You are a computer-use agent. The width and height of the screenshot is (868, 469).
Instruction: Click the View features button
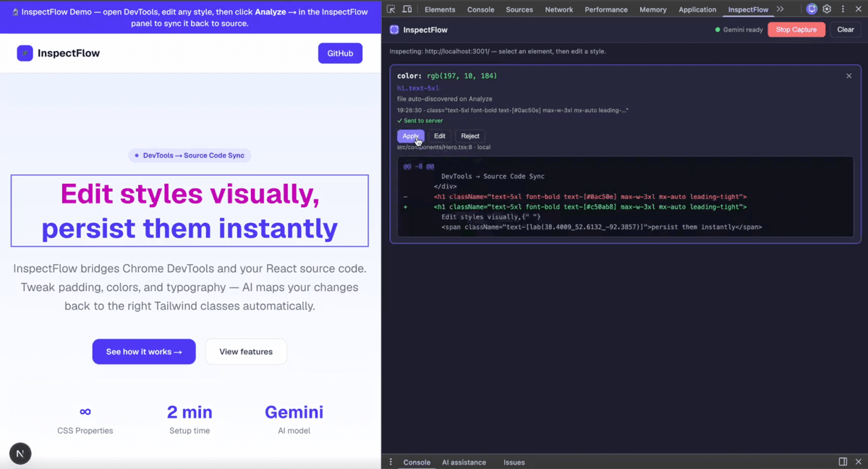click(246, 352)
